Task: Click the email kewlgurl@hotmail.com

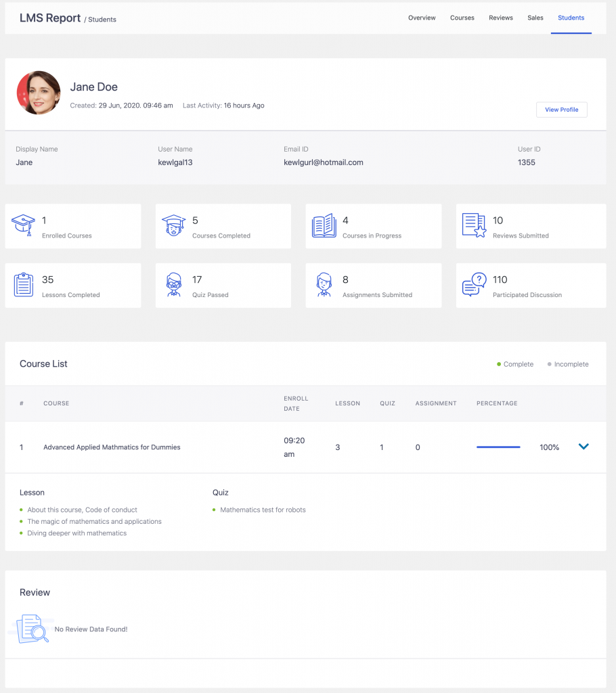Action: click(x=323, y=162)
